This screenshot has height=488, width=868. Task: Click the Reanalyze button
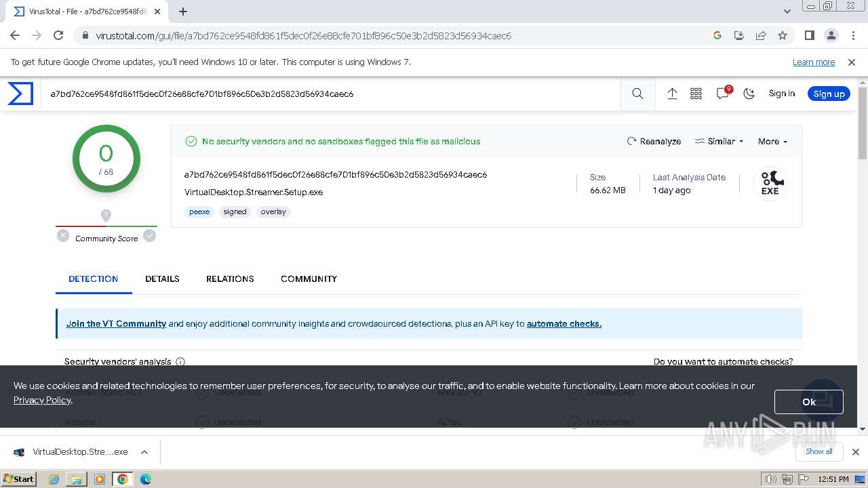coord(654,141)
